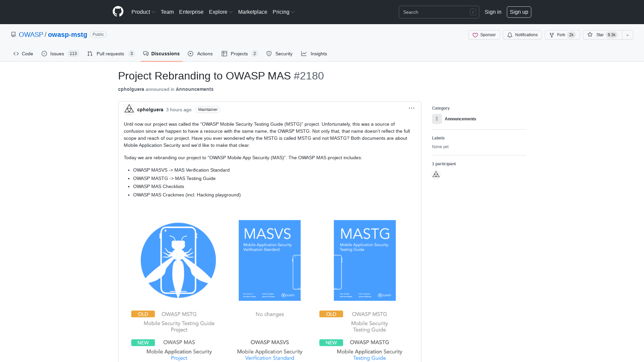Click the GitHub logo icon
Screen dimensions: 644x362
(118, 12)
